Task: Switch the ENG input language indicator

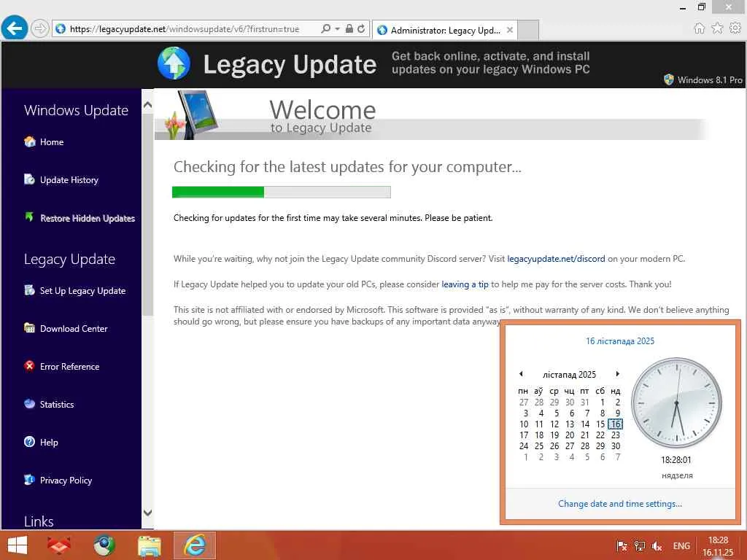Action: pos(681,546)
